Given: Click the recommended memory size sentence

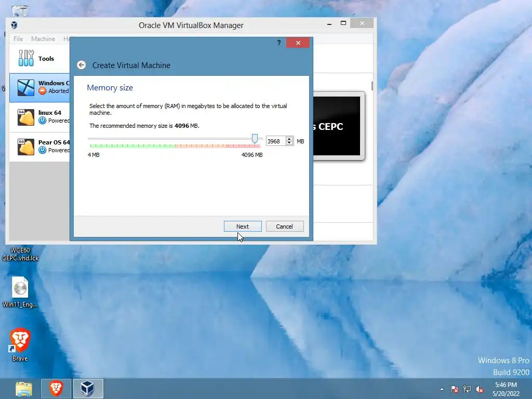Looking at the screenshot, I should (144, 126).
